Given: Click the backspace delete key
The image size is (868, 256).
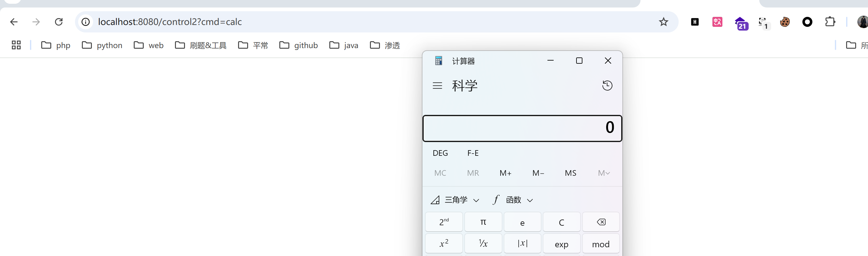Looking at the screenshot, I should coord(601,222).
